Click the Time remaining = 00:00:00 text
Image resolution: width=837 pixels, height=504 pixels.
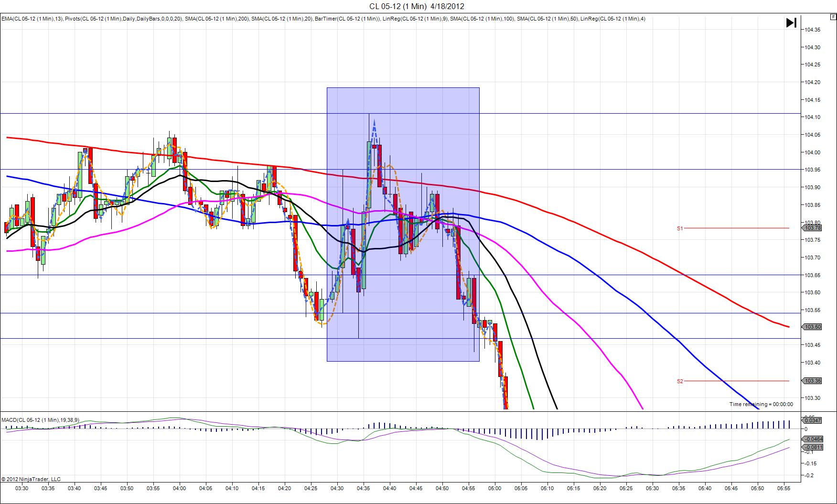[x=761, y=404]
